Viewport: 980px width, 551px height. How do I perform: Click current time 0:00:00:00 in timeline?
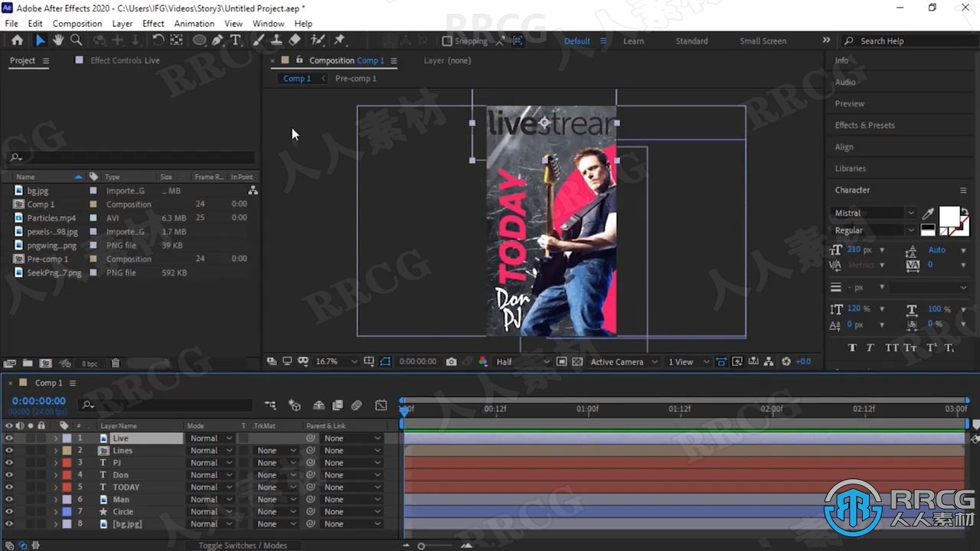[x=39, y=401]
